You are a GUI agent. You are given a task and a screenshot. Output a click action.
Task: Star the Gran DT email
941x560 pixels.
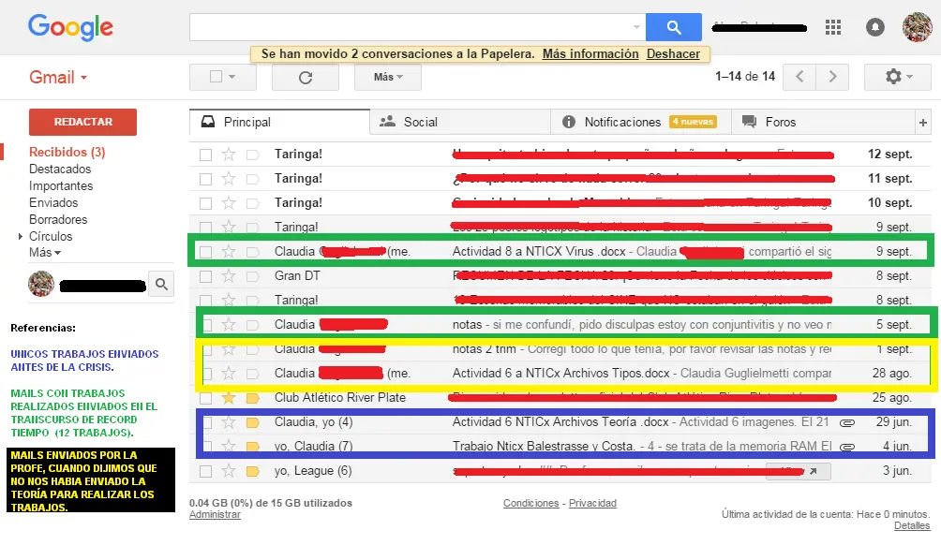(x=229, y=276)
